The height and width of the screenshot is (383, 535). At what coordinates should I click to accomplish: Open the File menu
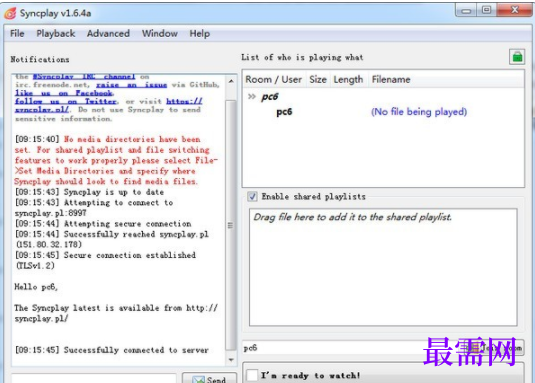point(17,33)
